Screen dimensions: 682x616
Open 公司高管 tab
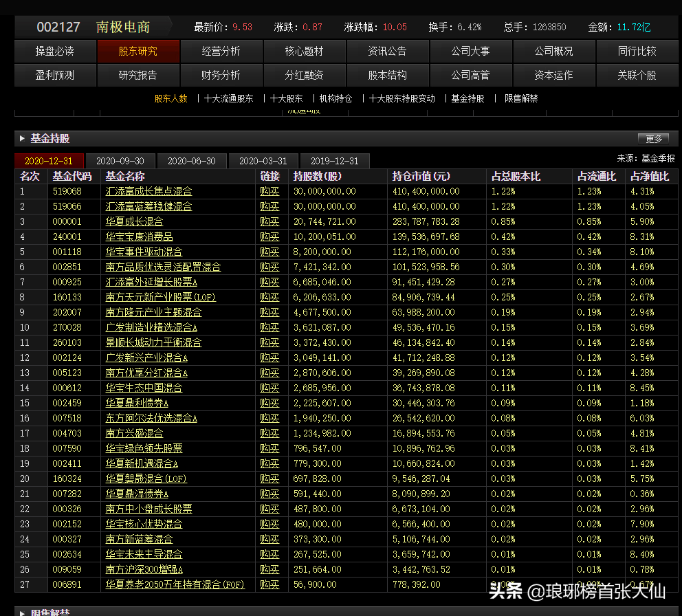click(471, 75)
